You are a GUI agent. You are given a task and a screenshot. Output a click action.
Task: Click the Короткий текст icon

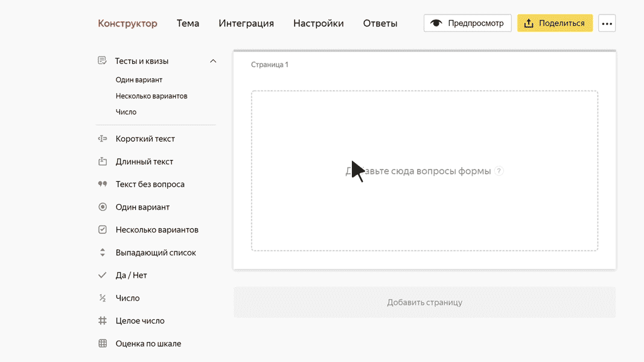(x=102, y=139)
